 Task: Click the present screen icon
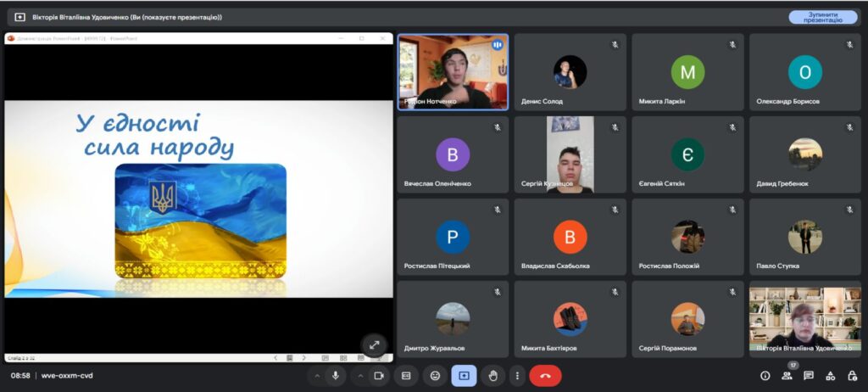pos(464,375)
